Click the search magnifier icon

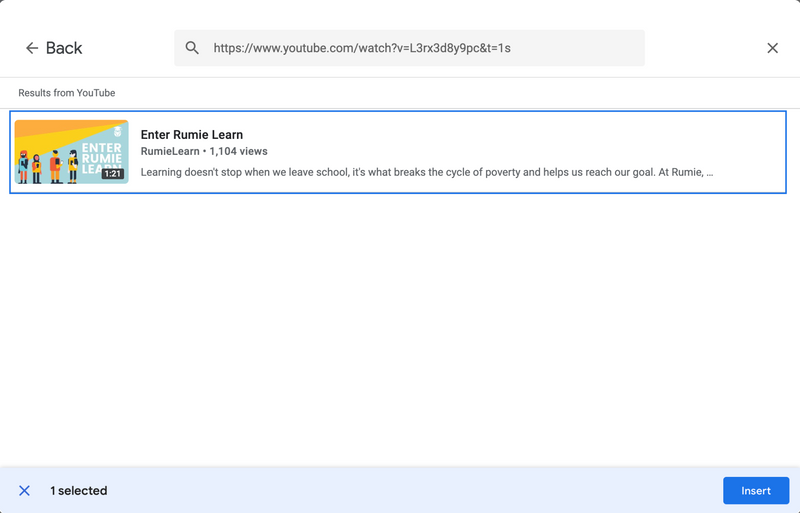[192, 48]
